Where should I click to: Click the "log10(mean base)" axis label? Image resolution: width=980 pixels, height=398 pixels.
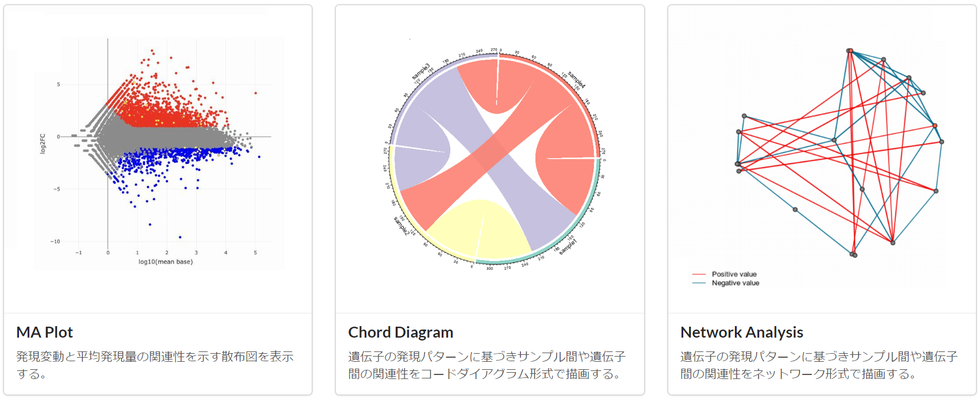click(x=166, y=262)
